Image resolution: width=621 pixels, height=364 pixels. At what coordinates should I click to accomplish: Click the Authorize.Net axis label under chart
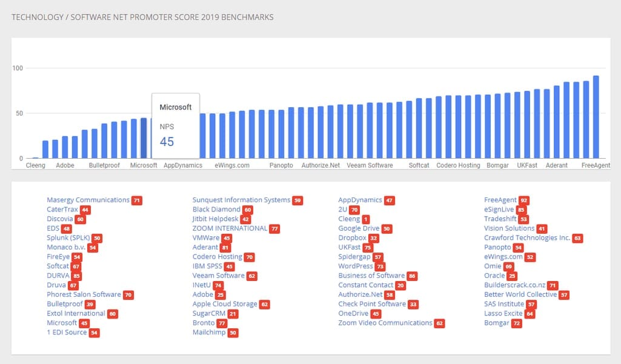tap(320, 165)
